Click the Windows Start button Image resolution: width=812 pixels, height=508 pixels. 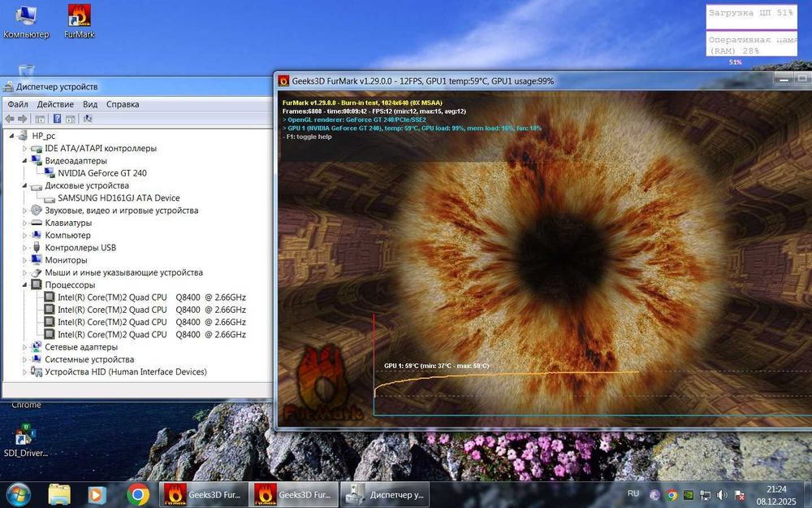[x=18, y=495]
